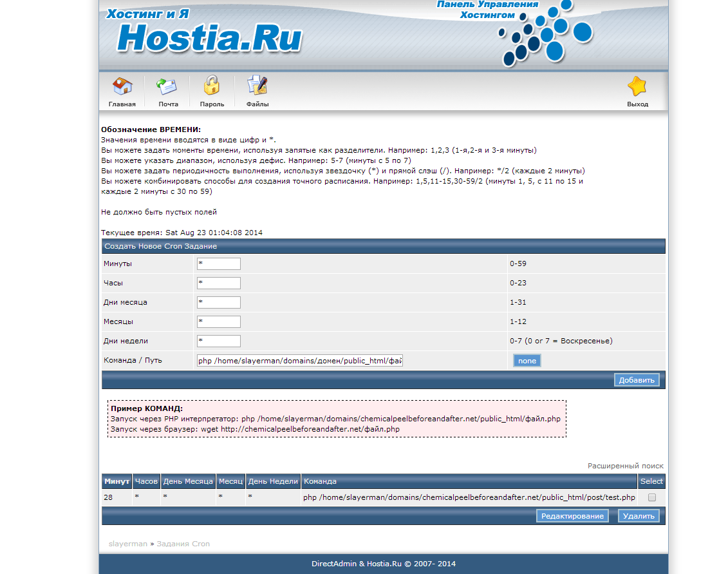Select the php test.php command text in table

[x=469, y=497]
